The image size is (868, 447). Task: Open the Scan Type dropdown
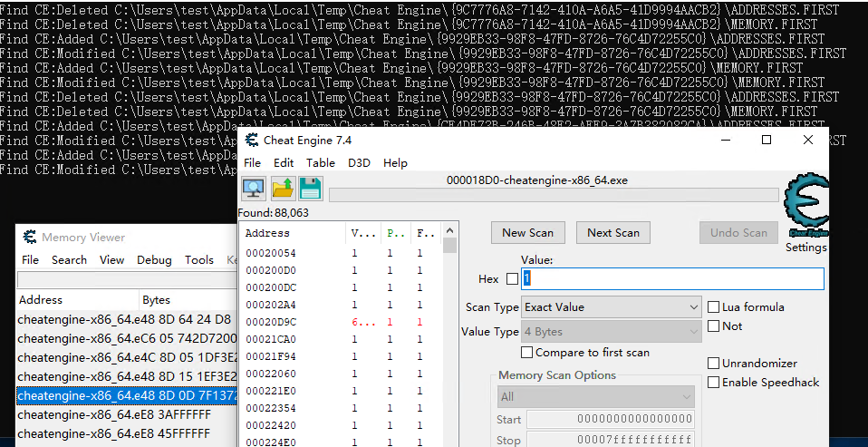tap(612, 306)
